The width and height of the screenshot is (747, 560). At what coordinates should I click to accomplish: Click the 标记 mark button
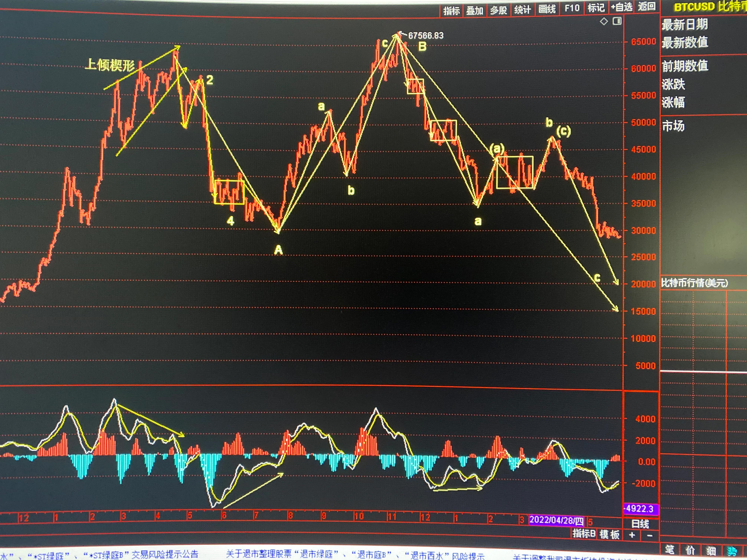[x=596, y=7]
